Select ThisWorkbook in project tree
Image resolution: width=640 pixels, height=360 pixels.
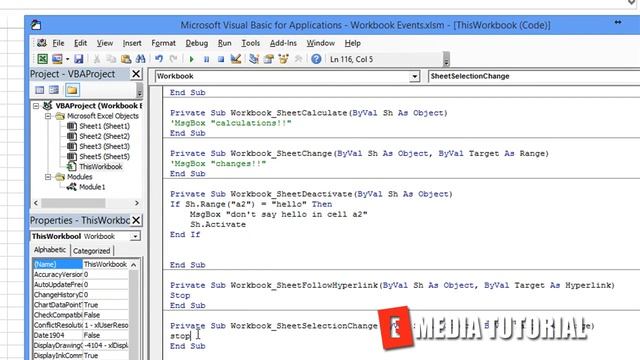coord(100,167)
